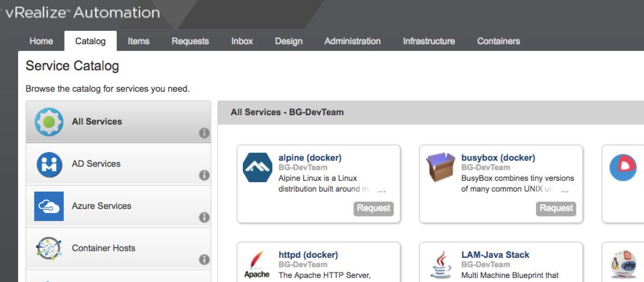Go to the Infrastructure tab
The image size is (644, 282).
point(429,42)
